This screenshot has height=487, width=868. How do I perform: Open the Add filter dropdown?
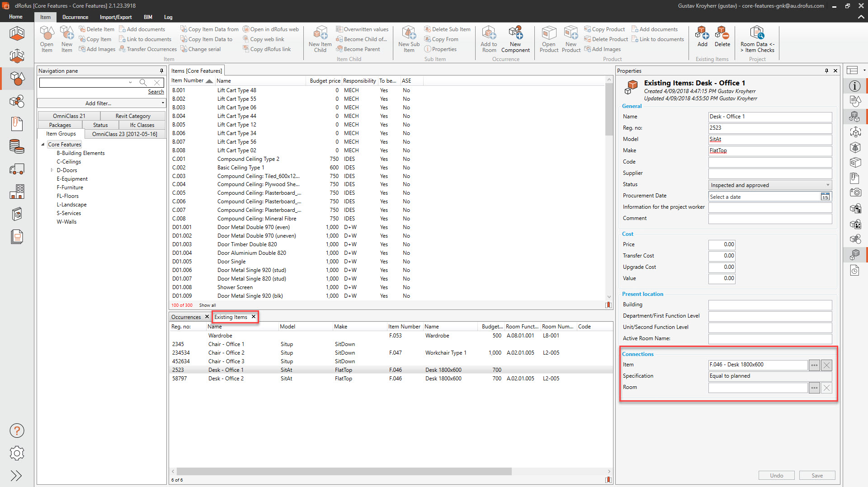tap(102, 103)
